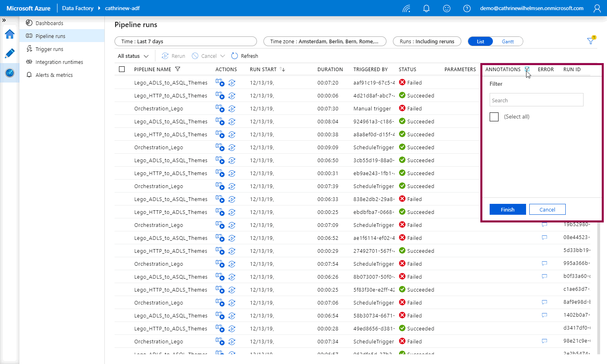Click the filter funnel icon at top right
The image size is (607, 364).
[x=591, y=41]
